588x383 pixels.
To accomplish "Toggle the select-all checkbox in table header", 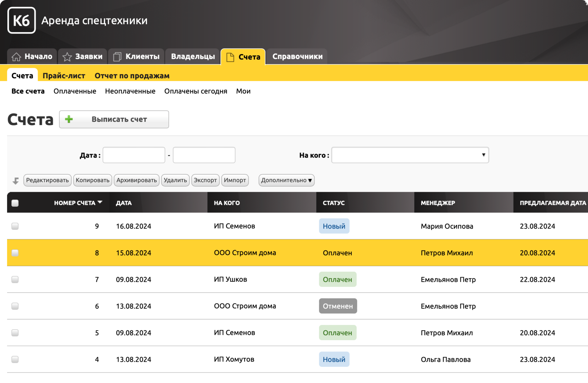I will click(15, 203).
